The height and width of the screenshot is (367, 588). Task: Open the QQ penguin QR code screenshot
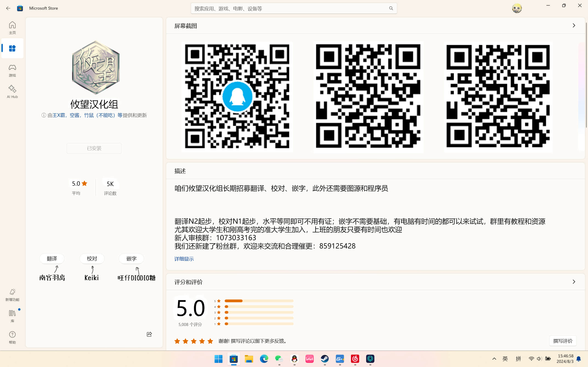pos(237,97)
